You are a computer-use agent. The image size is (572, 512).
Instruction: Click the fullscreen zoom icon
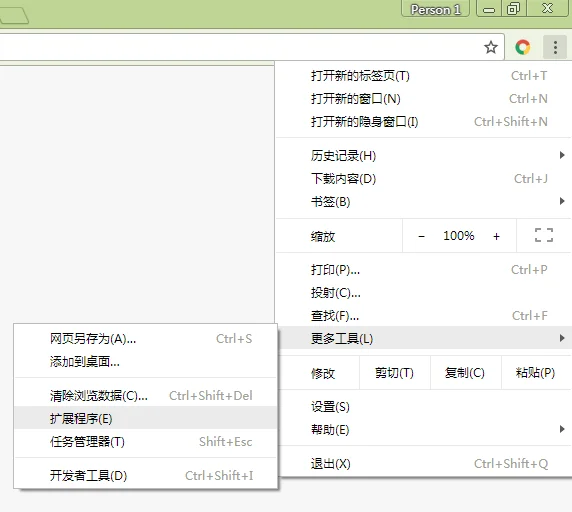pyautogui.click(x=544, y=235)
